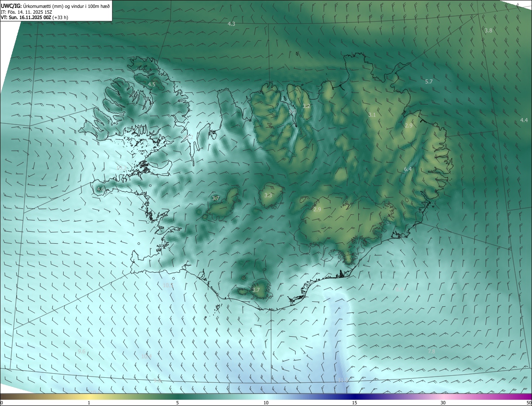Click the 4.6 value on Snæfellsnes peninsula
Image resolution: width=532 pixels, height=406 pixels.
(100, 189)
